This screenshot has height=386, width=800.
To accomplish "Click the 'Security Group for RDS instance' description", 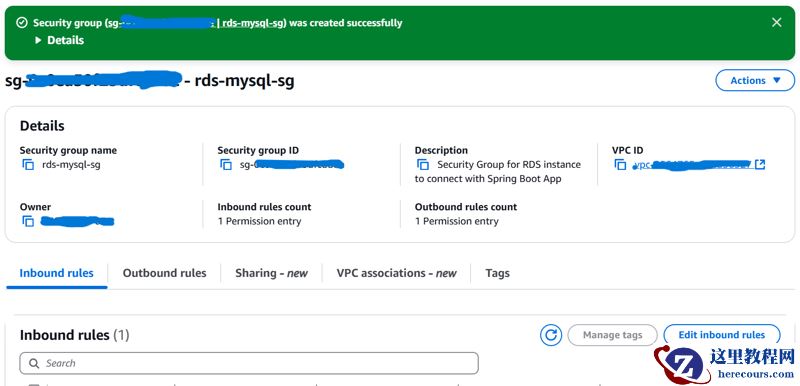I will click(497, 172).
